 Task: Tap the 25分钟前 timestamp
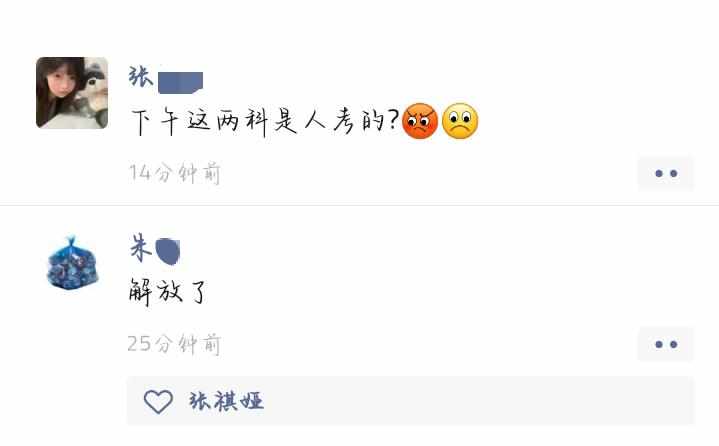[174, 344]
